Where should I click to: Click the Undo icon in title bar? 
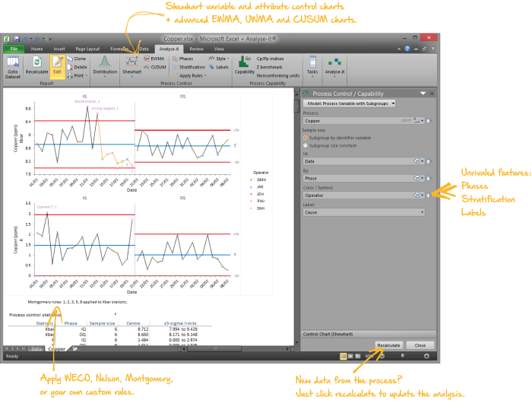(x=25, y=39)
